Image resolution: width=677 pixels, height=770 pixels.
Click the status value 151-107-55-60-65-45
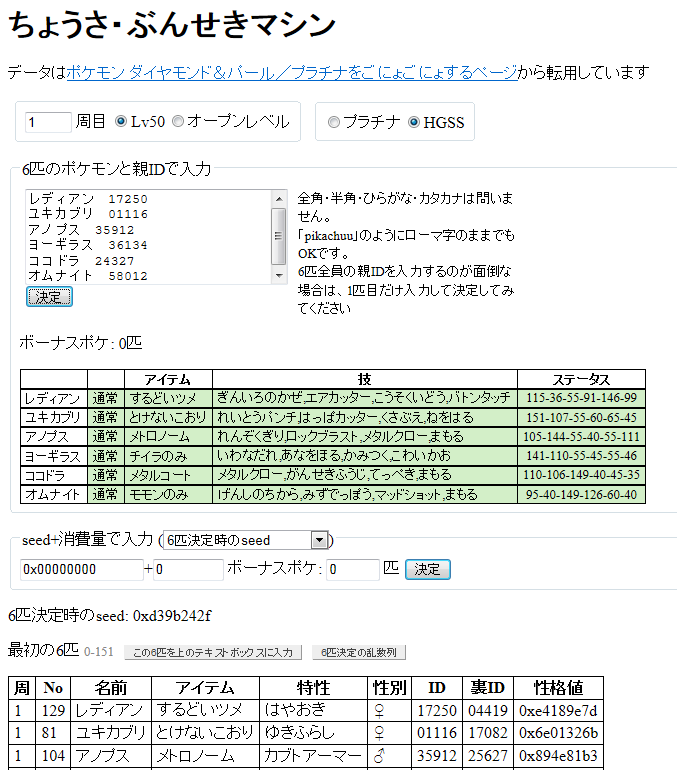(581, 417)
